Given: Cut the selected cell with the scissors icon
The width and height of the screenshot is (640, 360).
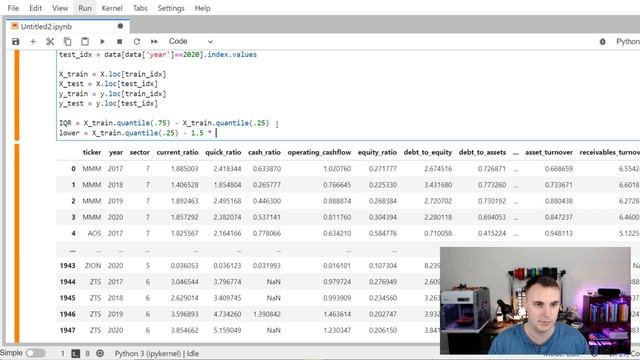Looking at the screenshot, I should 50,42.
